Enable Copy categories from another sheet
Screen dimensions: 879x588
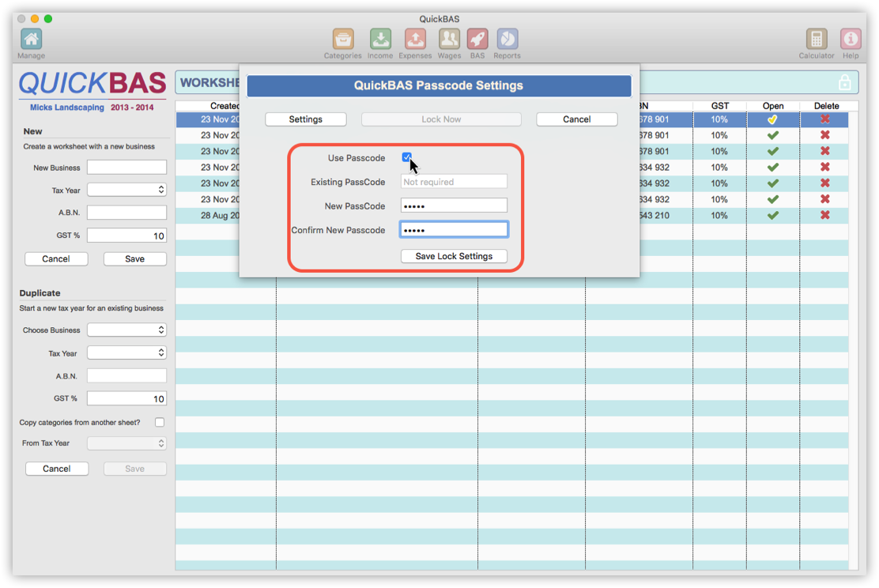pyautogui.click(x=160, y=423)
